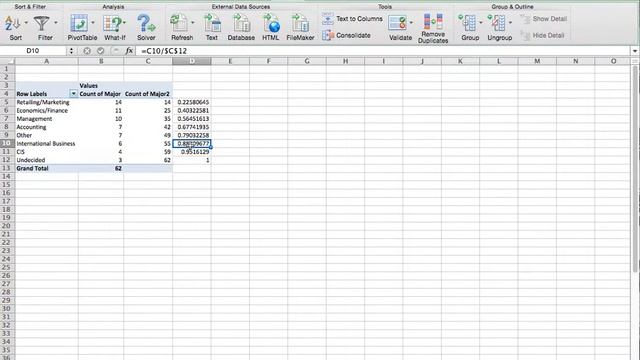Image resolution: width=640 pixels, height=360 pixels.
Task: Click the Name Box stepper arrows
Action: pyautogui.click(x=71, y=51)
